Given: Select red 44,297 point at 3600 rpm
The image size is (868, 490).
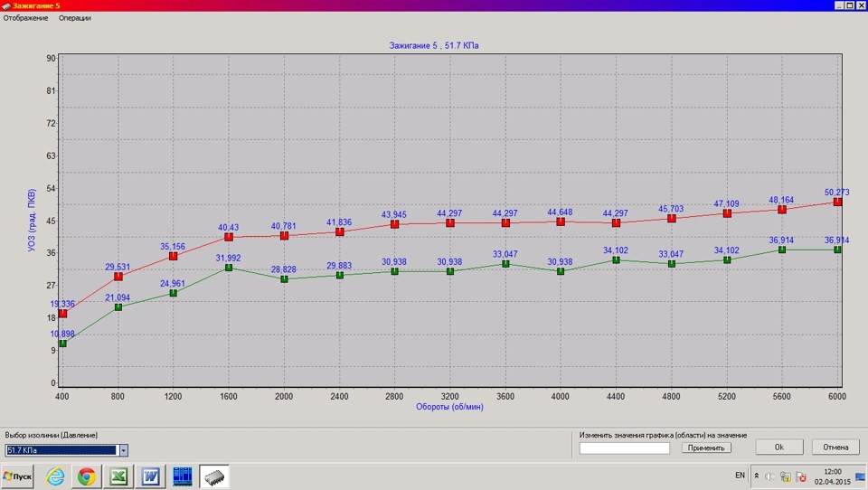Looking at the screenshot, I should [505, 223].
